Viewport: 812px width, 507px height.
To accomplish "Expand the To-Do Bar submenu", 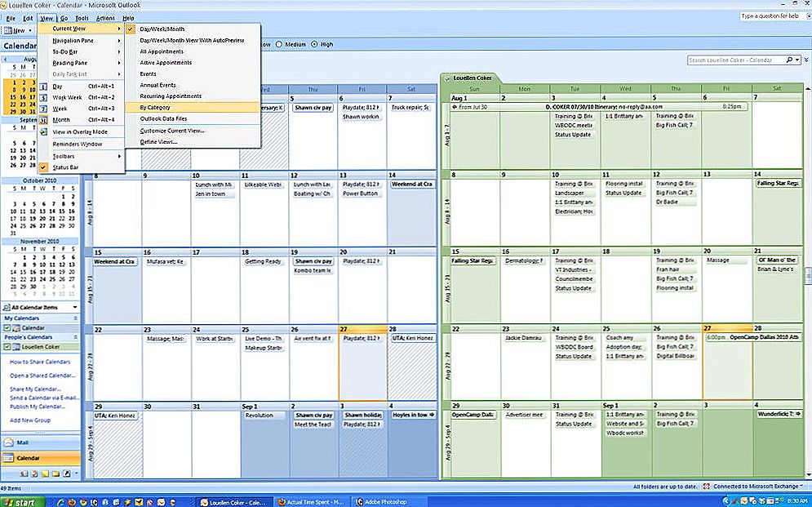I will point(82,51).
